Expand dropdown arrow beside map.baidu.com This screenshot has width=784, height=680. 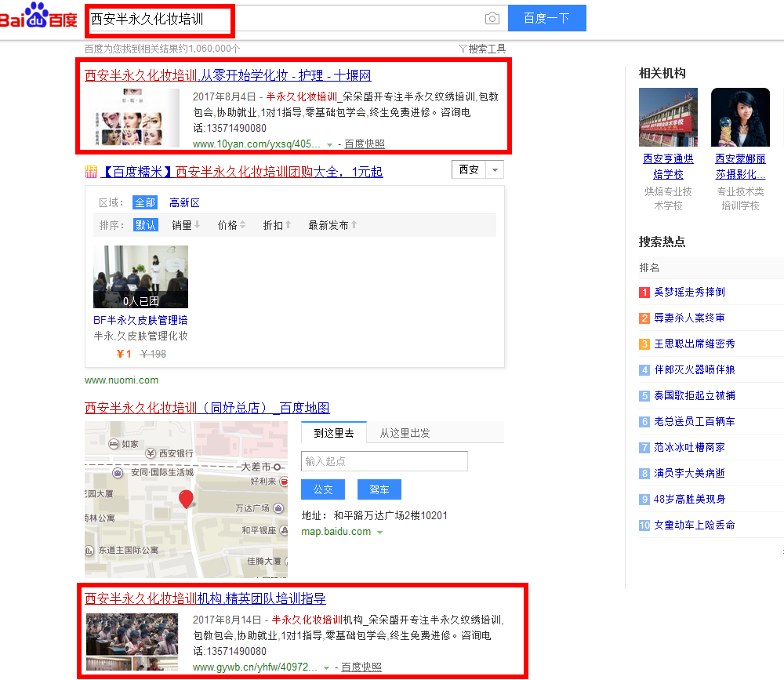coord(380,533)
